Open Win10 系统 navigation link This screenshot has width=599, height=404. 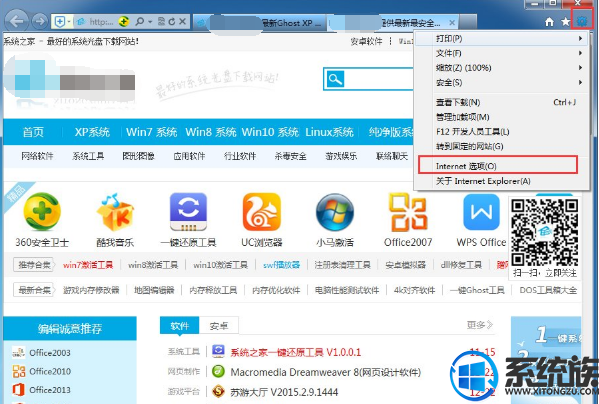click(270, 132)
